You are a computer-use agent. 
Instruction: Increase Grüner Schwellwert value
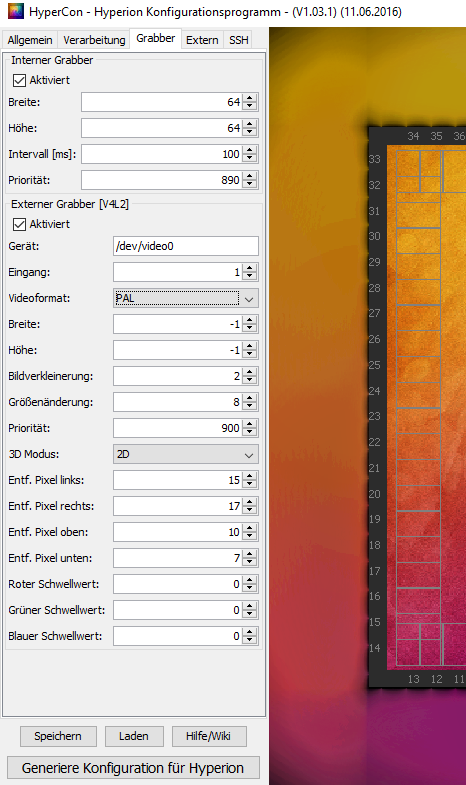pyautogui.click(x=250, y=607)
